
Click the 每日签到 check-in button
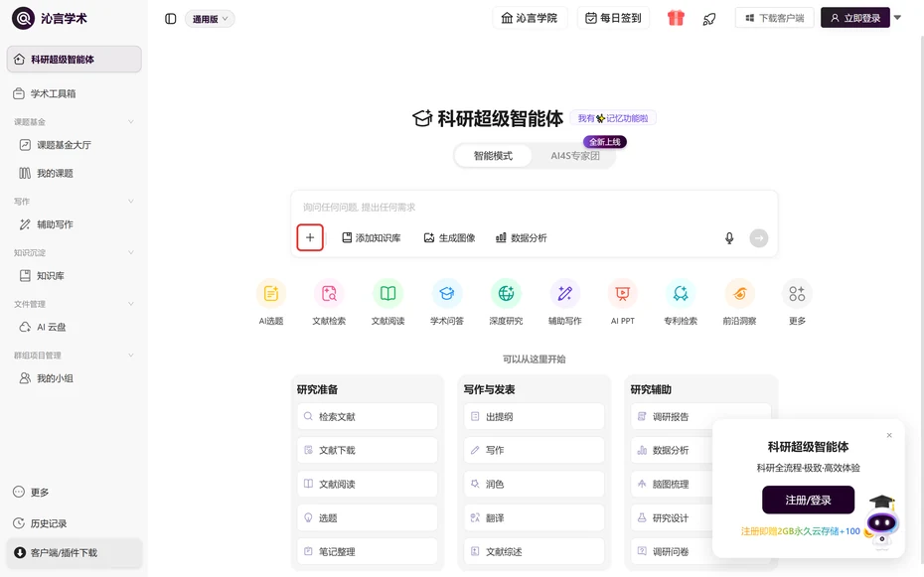point(613,18)
